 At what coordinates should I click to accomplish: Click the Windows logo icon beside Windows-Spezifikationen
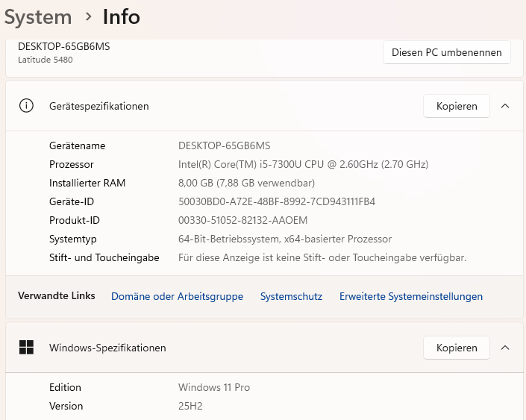pos(26,347)
